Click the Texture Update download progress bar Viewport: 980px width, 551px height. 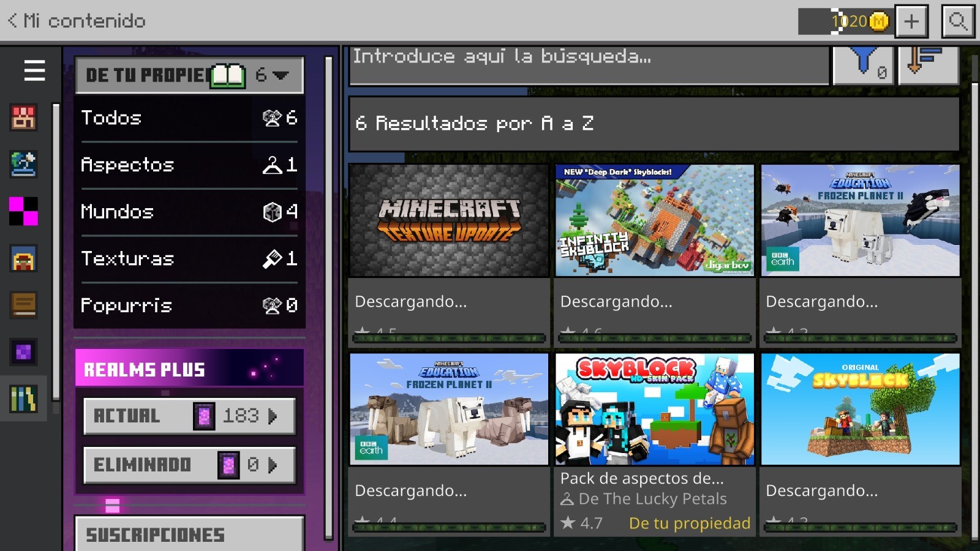tap(449, 338)
